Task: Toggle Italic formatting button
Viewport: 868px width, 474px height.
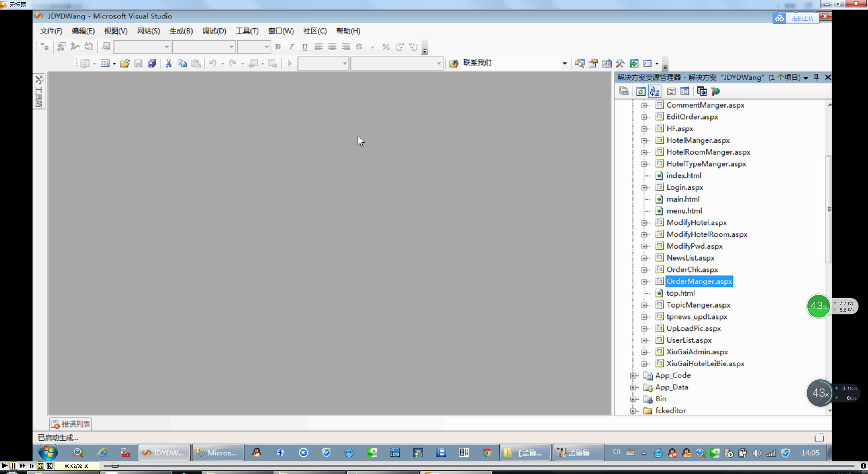Action: coord(292,47)
